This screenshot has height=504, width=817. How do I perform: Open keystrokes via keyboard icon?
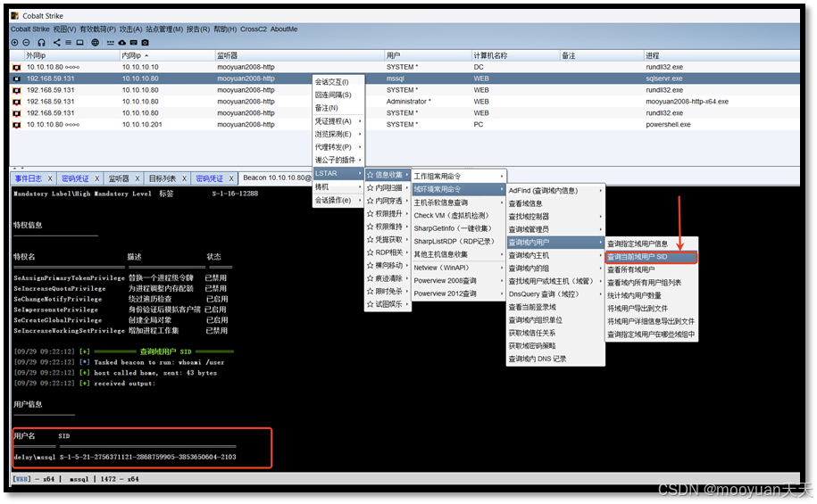133,43
